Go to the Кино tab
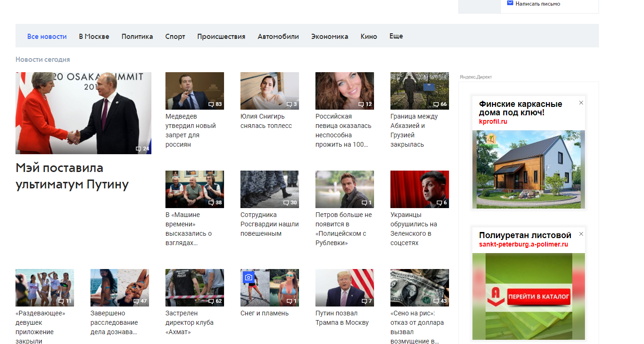This screenshot has width=644, height=344. click(369, 37)
